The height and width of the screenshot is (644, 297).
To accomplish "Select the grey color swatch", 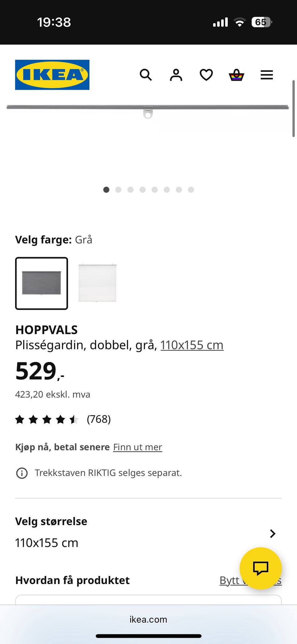I will (41, 283).
